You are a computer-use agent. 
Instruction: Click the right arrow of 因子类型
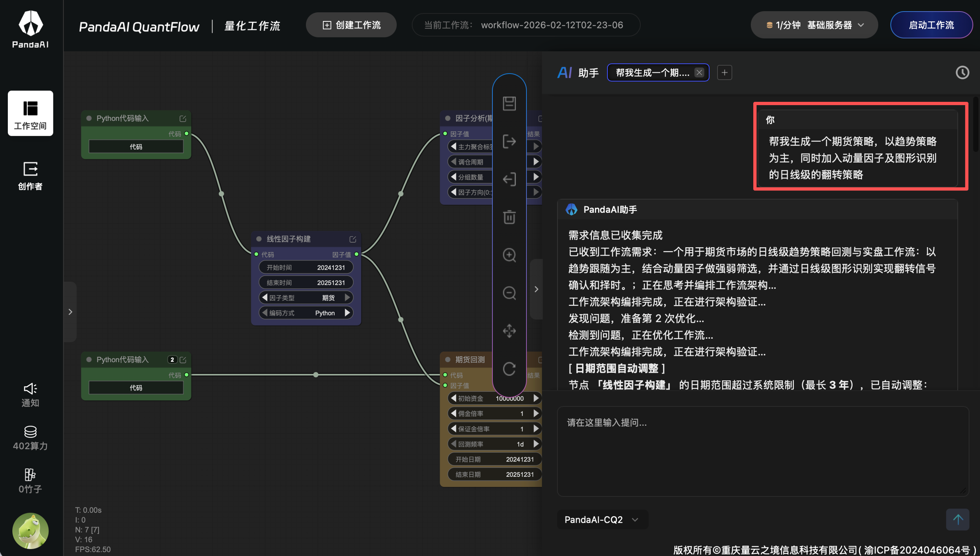tap(347, 297)
